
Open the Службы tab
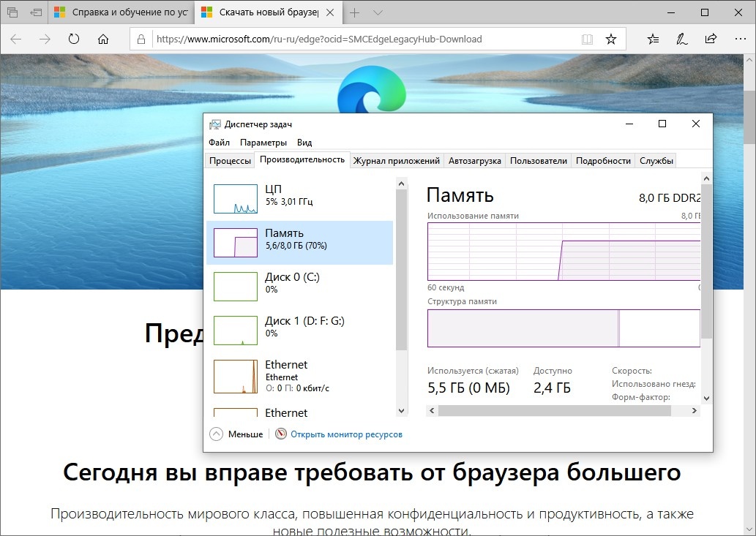[x=656, y=161]
